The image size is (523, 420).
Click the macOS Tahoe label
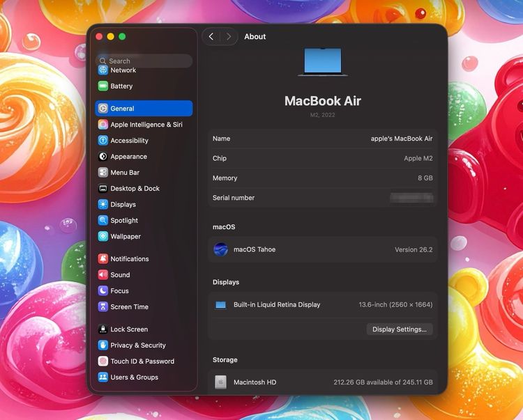(x=255, y=249)
